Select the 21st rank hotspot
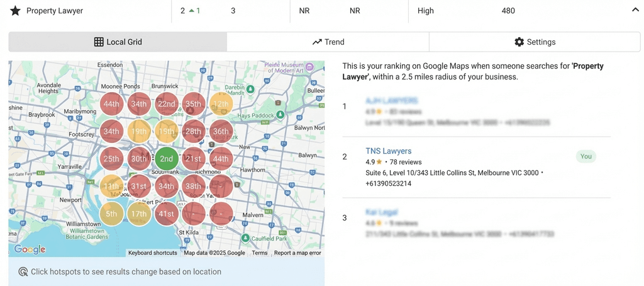The image size is (644, 286). 194,159
